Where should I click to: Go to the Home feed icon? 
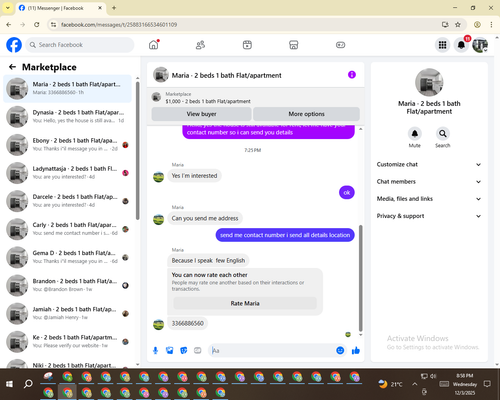(x=154, y=45)
